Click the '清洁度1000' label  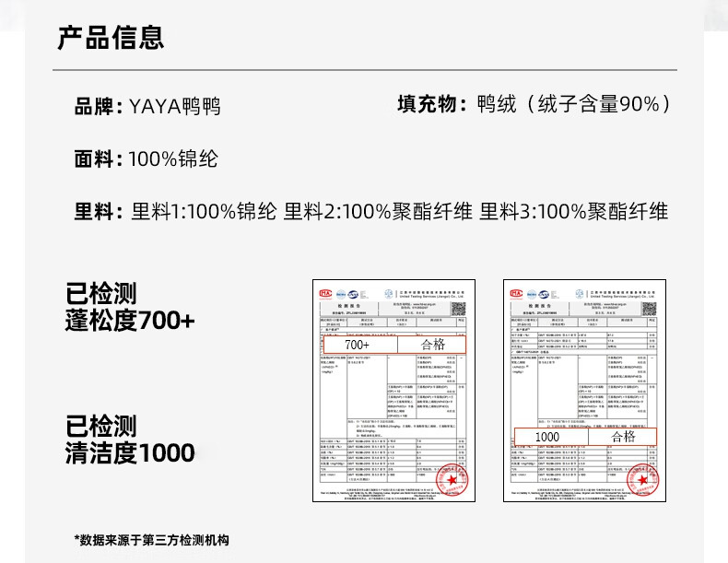tap(130, 452)
